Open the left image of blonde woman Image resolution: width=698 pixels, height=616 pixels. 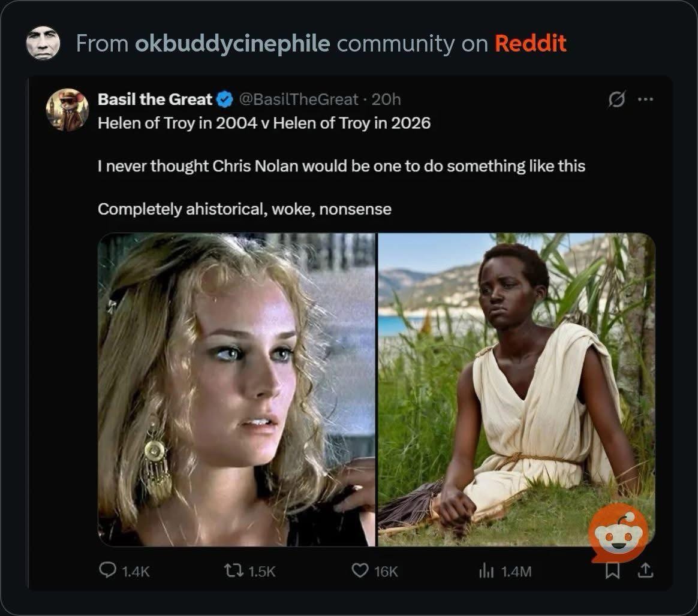point(236,389)
